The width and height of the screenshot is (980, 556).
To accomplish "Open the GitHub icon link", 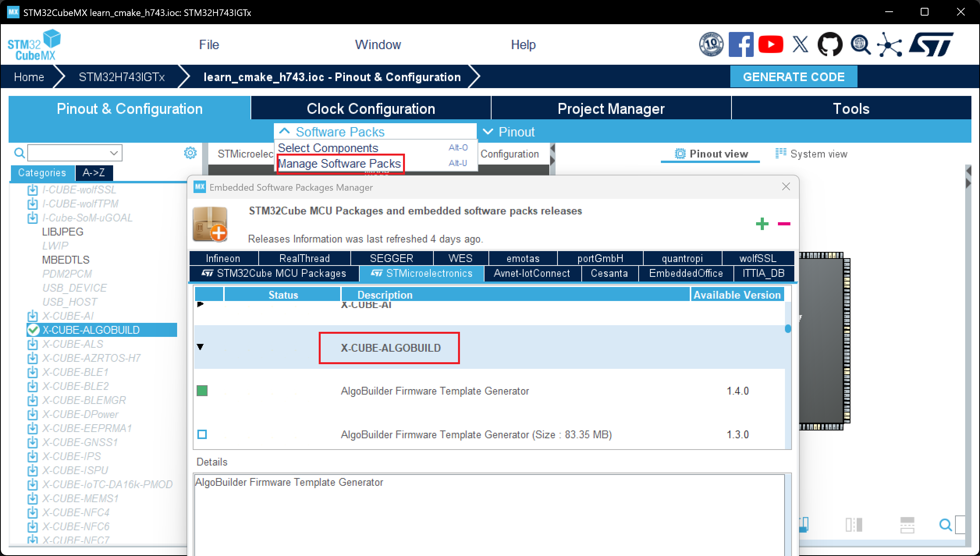I will (829, 44).
